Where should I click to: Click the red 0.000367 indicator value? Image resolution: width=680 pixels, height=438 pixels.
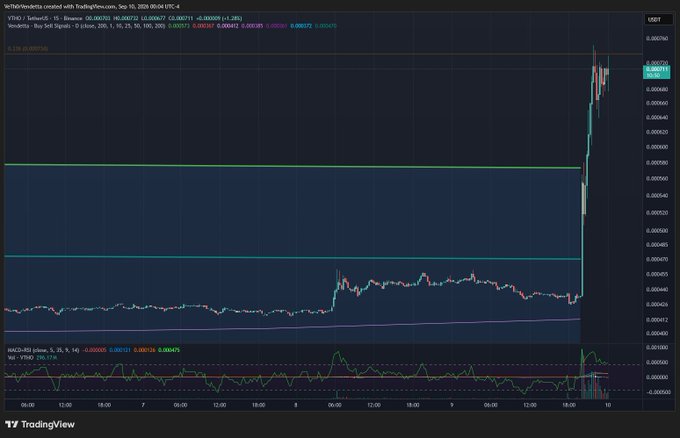point(203,26)
